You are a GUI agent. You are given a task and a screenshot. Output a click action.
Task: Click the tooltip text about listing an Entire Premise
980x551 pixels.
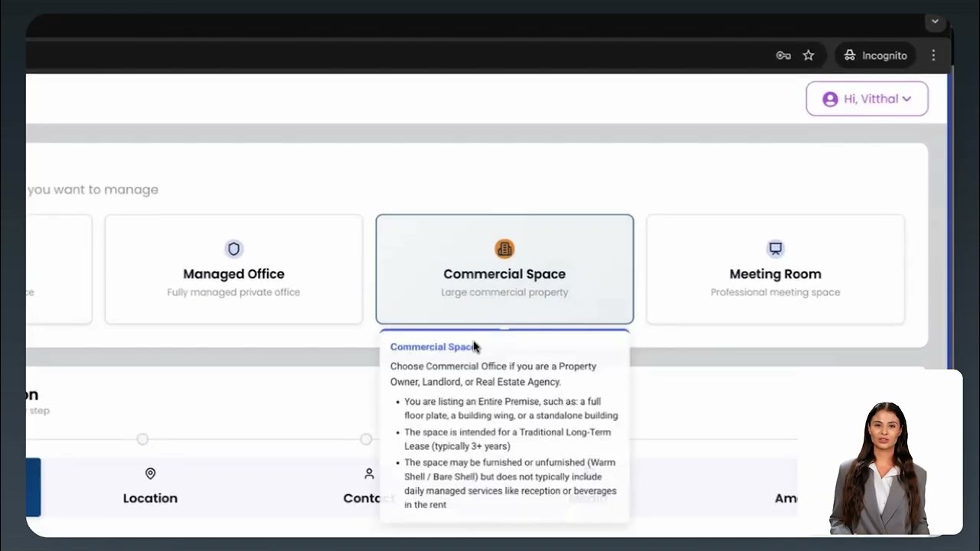(x=511, y=409)
